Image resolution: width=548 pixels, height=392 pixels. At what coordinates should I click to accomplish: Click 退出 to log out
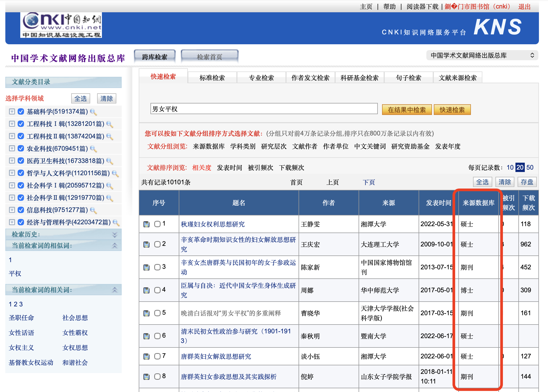(x=524, y=7)
